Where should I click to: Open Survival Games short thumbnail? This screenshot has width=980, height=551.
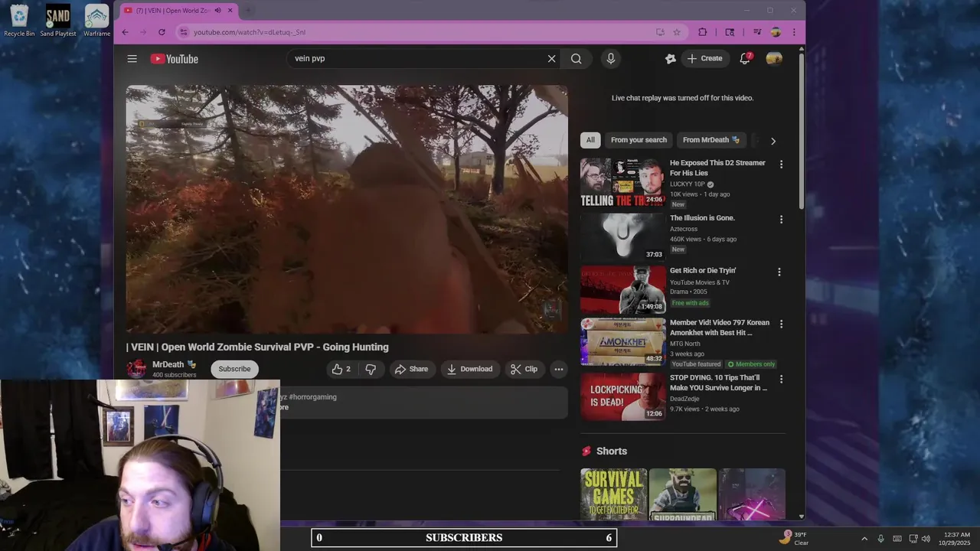613,494
